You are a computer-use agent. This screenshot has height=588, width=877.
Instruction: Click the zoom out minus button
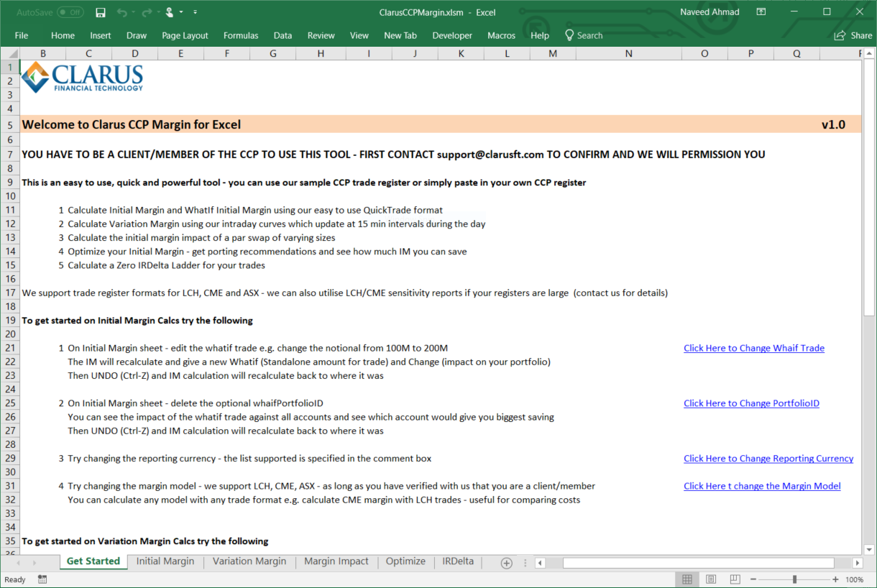click(x=753, y=579)
